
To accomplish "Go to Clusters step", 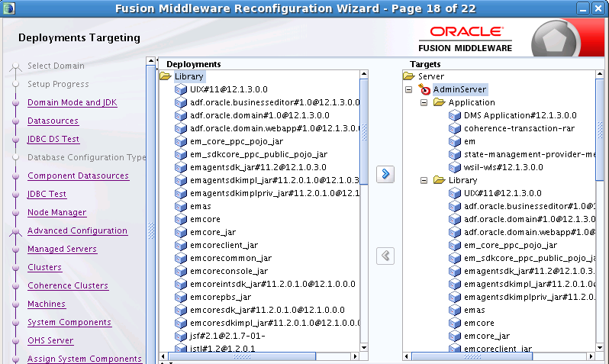I will tap(45, 267).
